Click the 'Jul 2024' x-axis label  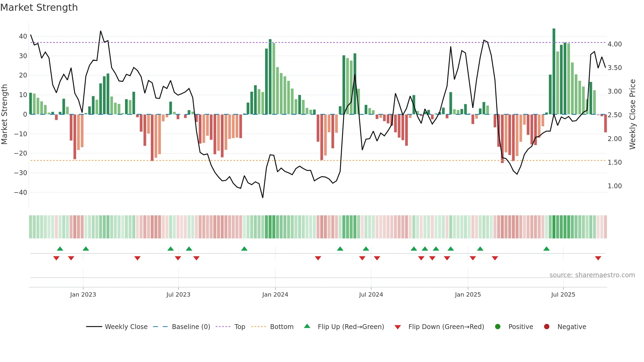pos(371,294)
